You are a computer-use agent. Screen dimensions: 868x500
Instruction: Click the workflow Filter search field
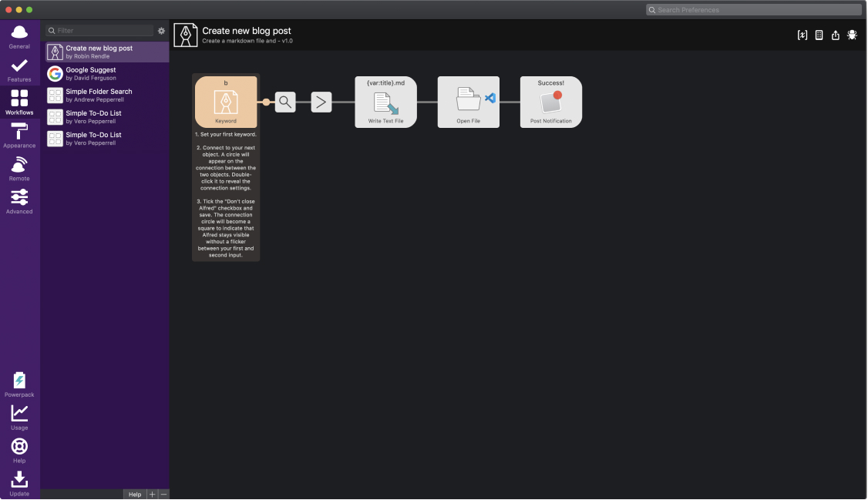click(x=99, y=30)
